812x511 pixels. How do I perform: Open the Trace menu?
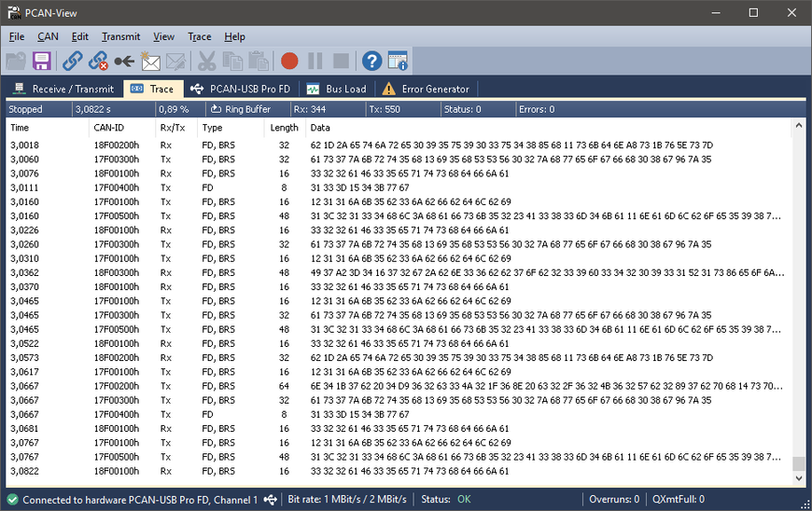[x=200, y=36]
